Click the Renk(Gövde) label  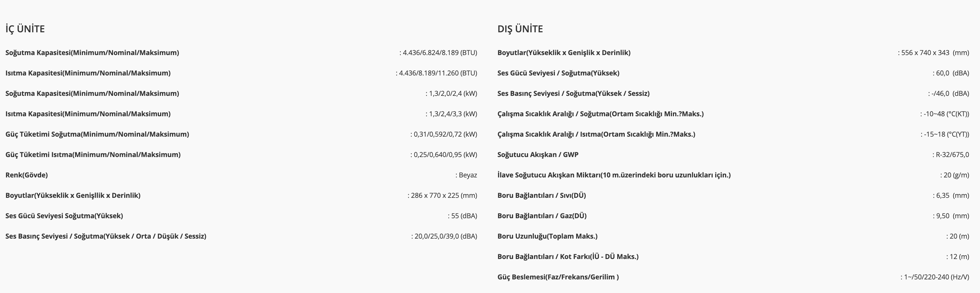click(x=26, y=175)
